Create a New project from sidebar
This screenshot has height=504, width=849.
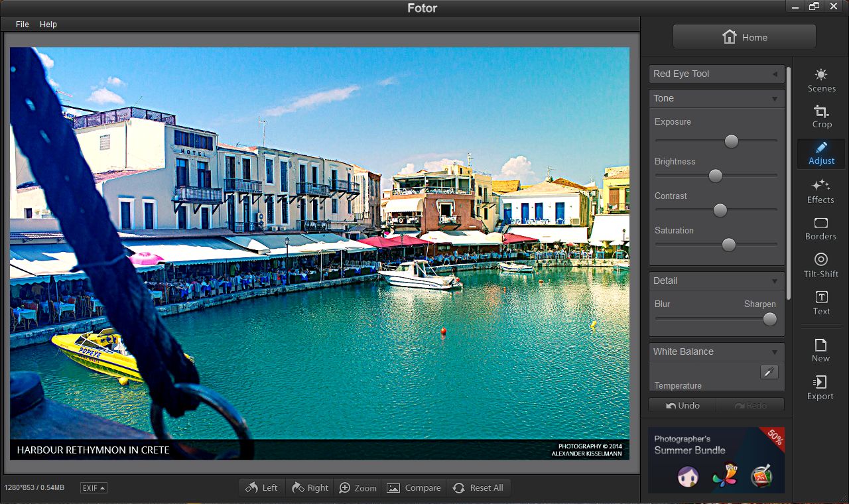coord(820,350)
